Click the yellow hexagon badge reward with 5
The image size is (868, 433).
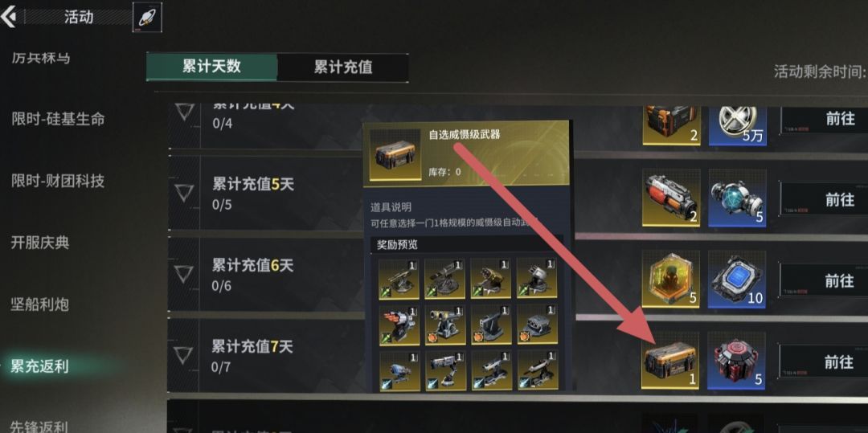(670, 279)
